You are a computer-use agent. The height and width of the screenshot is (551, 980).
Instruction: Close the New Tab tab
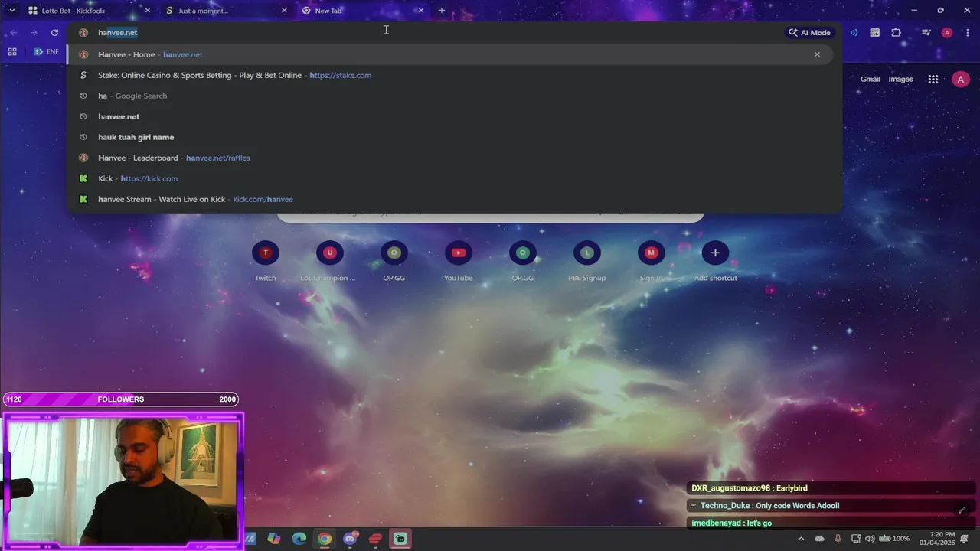(420, 11)
